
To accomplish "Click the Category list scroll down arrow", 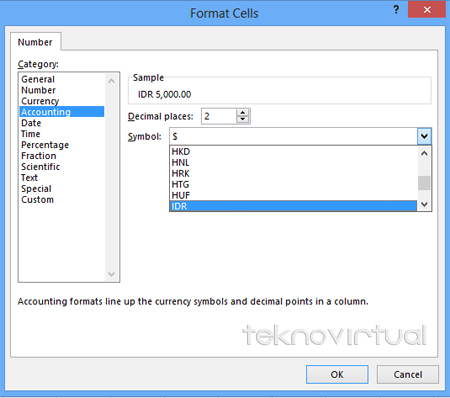I will coord(111,274).
